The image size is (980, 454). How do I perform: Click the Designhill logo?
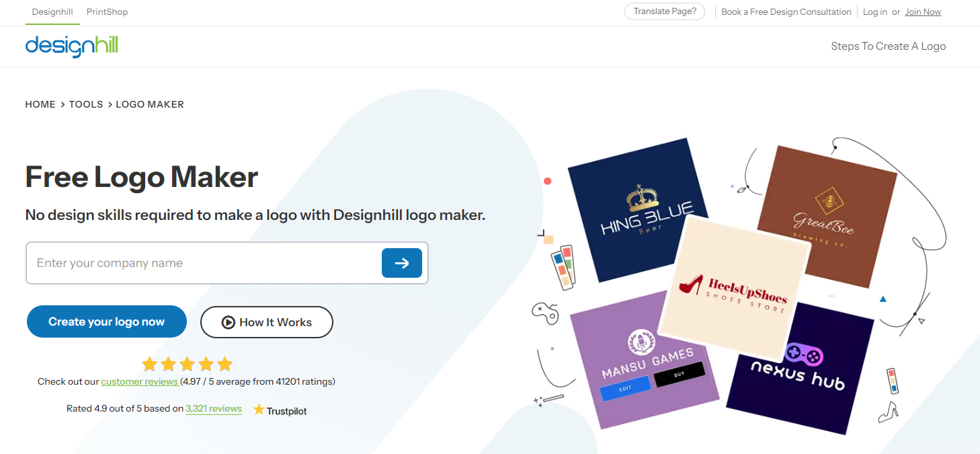click(71, 46)
